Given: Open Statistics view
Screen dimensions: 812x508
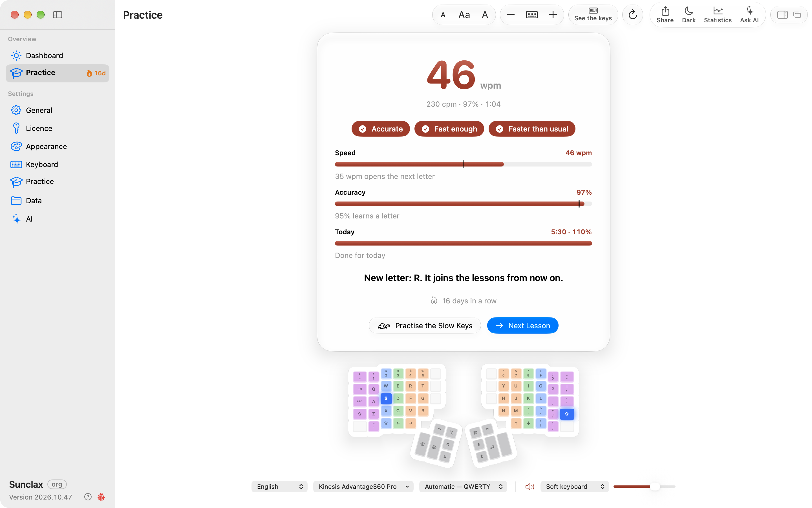Looking at the screenshot, I should coord(718,15).
